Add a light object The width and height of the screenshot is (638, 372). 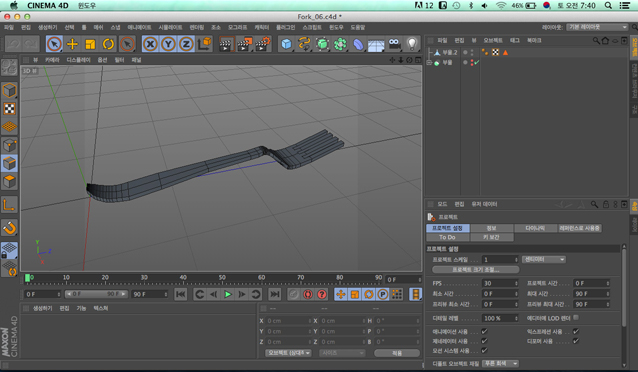[412, 44]
